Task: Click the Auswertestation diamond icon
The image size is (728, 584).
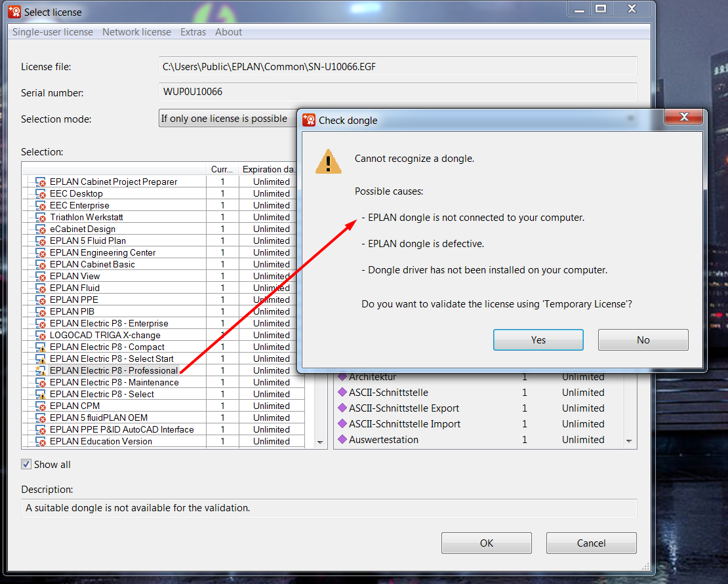Action: click(x=342, y=439)
